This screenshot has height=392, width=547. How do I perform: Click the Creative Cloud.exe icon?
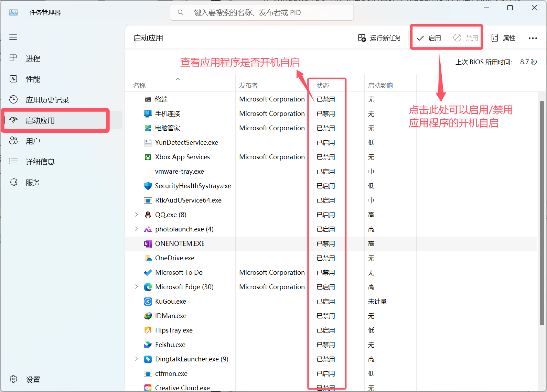coord(148,388)
